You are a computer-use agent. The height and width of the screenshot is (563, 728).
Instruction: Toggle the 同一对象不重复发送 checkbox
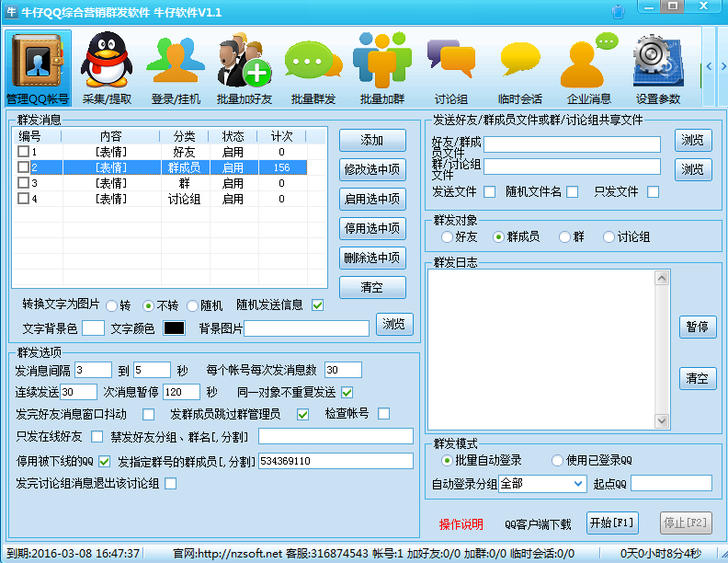[347, 393]
